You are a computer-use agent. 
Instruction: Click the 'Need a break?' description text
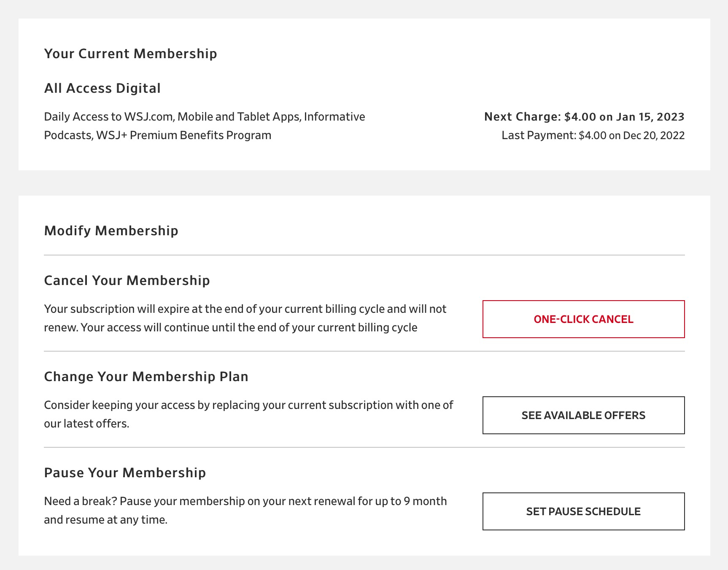click(x=245, y=510)
